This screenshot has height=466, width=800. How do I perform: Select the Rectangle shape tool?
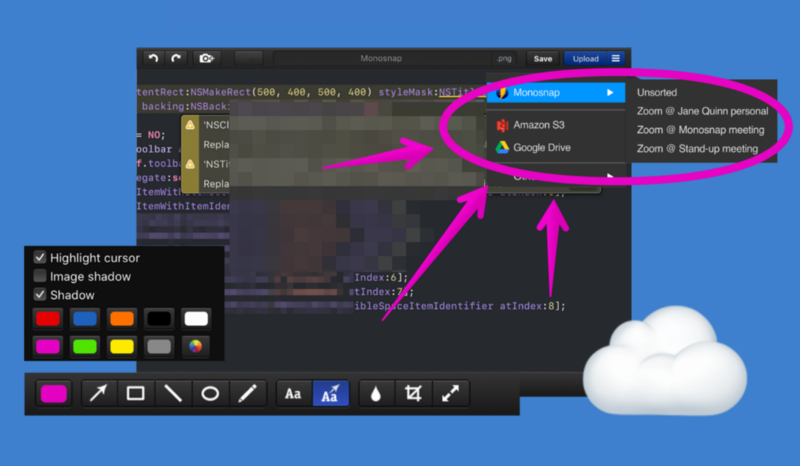click(x=136, y=394)
